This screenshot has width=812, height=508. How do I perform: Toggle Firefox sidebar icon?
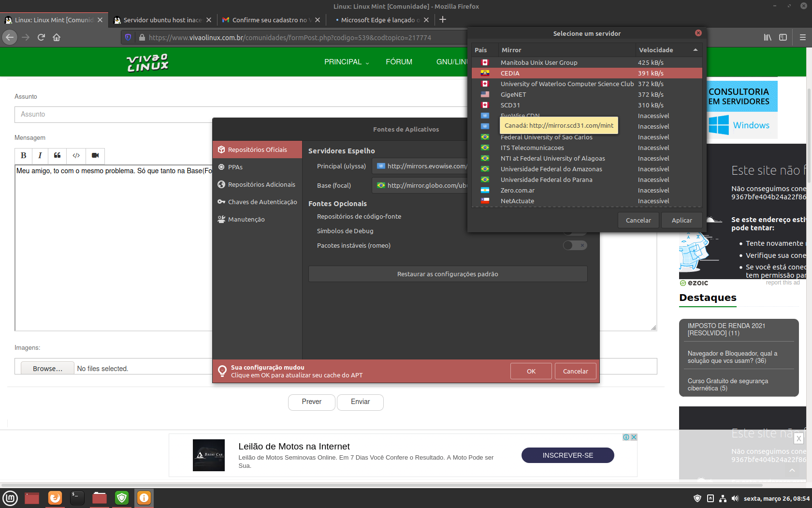[x=783, y=37]
